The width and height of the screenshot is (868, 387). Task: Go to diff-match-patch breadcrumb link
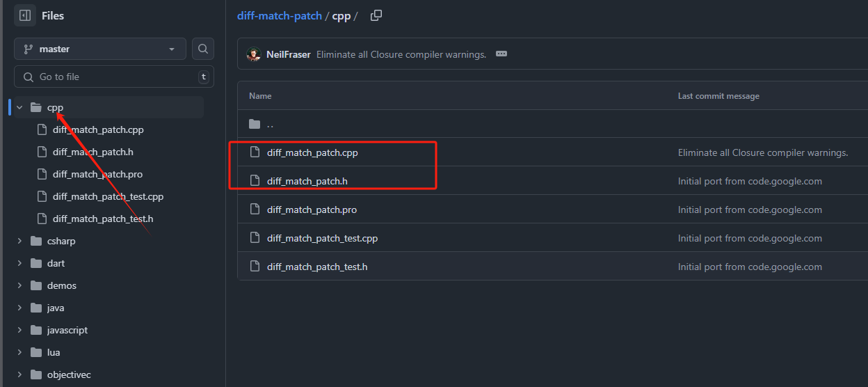pyautogui.click(x=280, y=15)
